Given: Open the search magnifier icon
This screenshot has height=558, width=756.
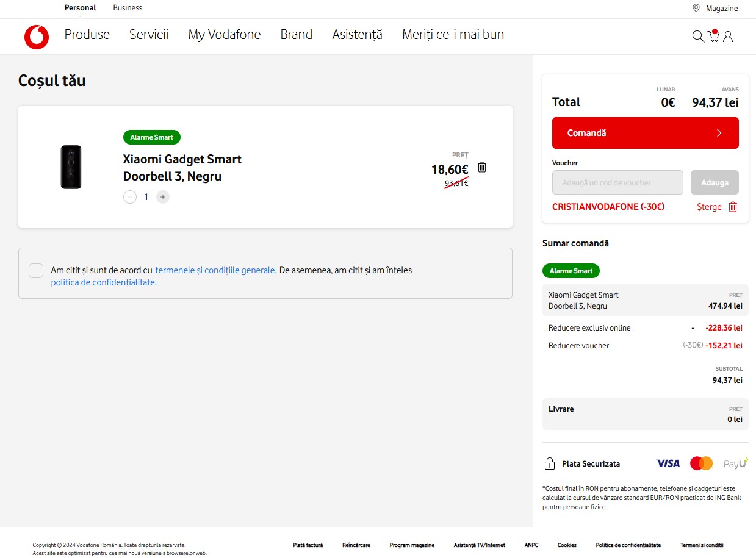Looking at the screenshot, I should [x=698, y=37].
